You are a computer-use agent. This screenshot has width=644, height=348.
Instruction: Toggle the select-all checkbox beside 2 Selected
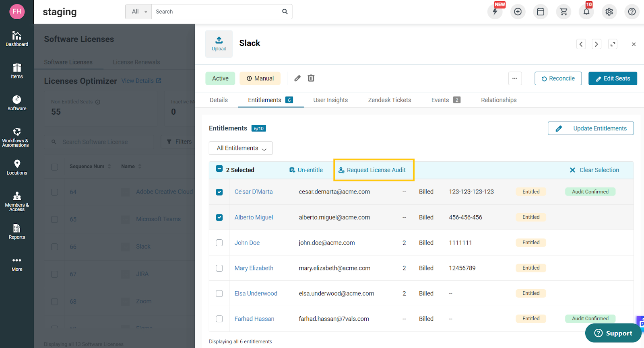coord(219,169)
